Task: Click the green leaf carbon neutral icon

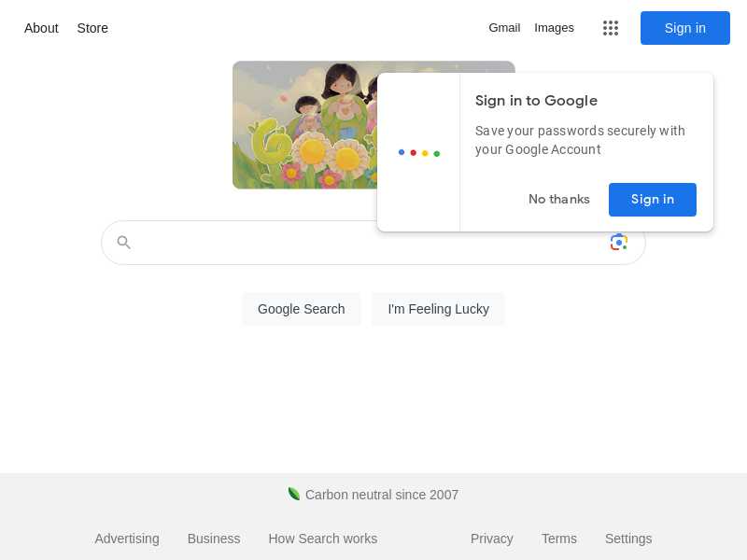Action: click(294, 494)
